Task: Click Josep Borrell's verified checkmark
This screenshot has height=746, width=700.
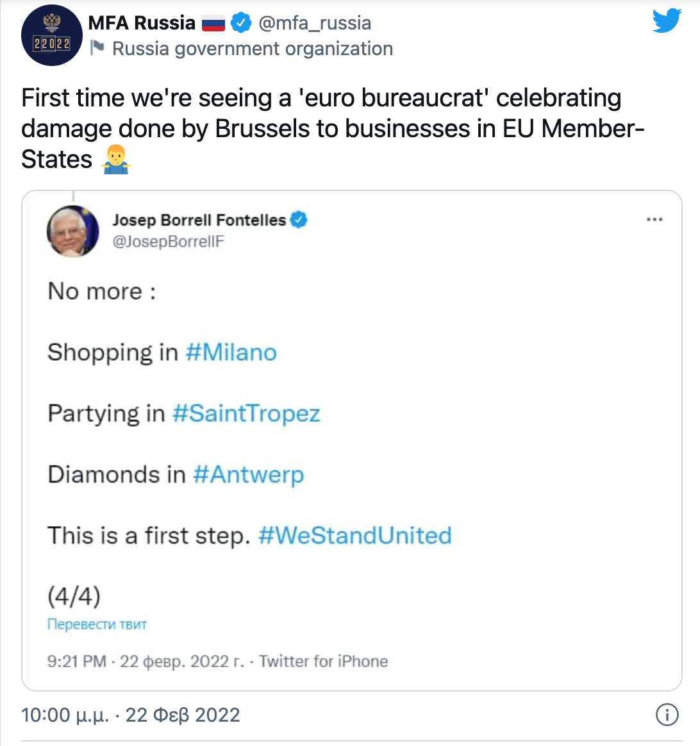Action: tap(299, 220)
